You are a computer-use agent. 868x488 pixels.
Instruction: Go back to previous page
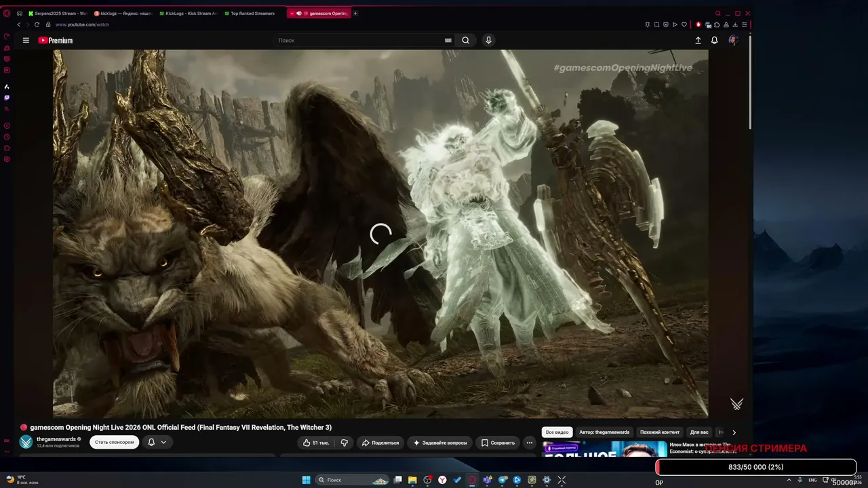click(x=19, y=24)
